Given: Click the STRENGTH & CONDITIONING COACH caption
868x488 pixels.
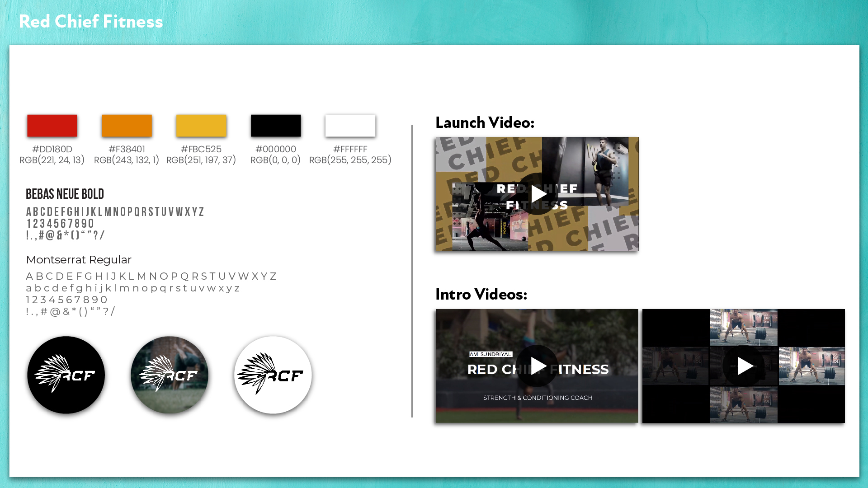Looking at the screenshot, I should coord(538,398).
